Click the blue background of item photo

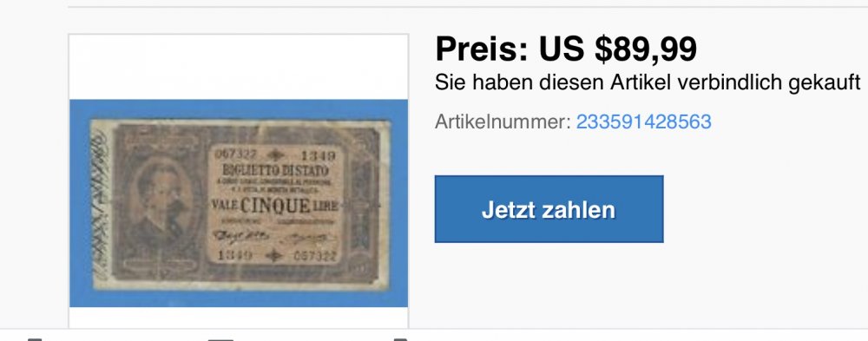coord(239,109)
